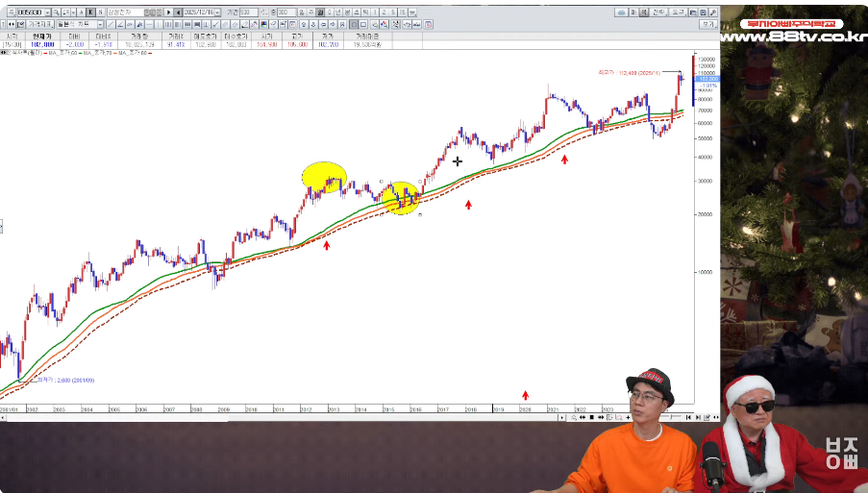868x493 pixels.
Task: Open the color palette tool icon
Action: 264,24
